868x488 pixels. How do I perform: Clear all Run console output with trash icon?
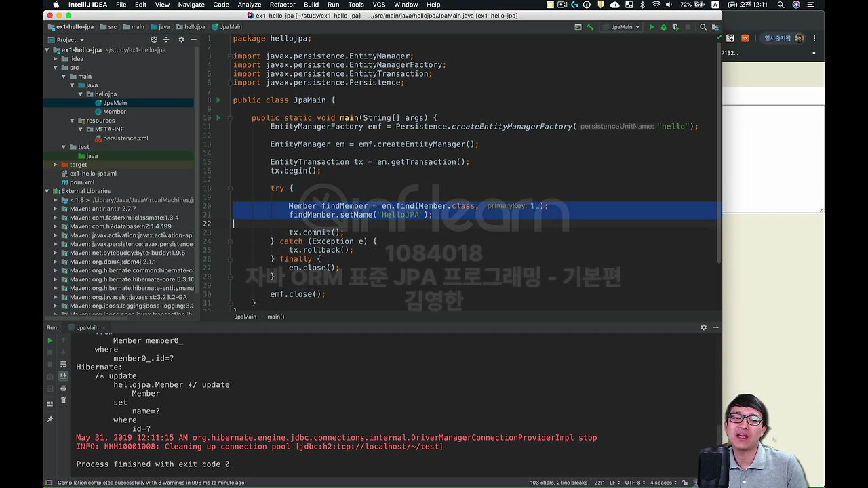coord(63,401)
